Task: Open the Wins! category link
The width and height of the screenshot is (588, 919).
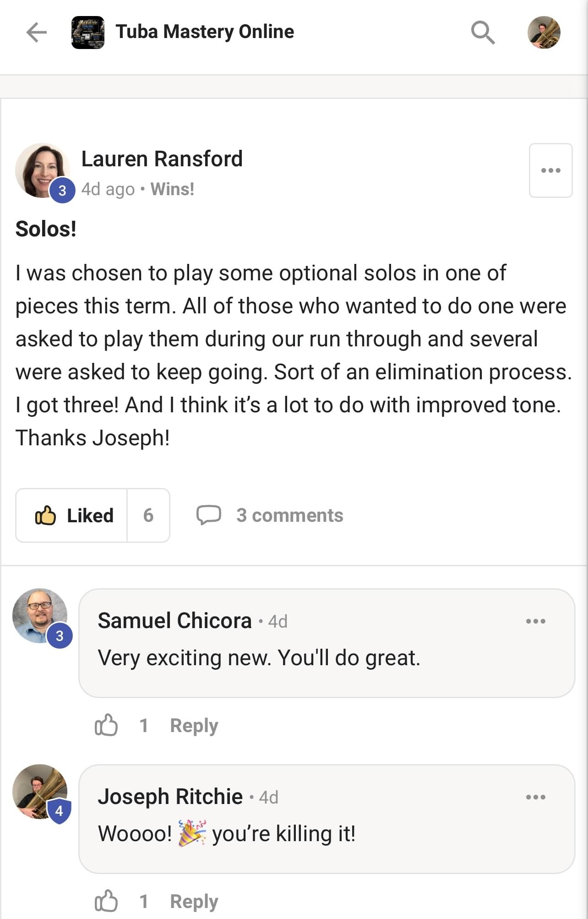Action: click(x=172, y=189)
